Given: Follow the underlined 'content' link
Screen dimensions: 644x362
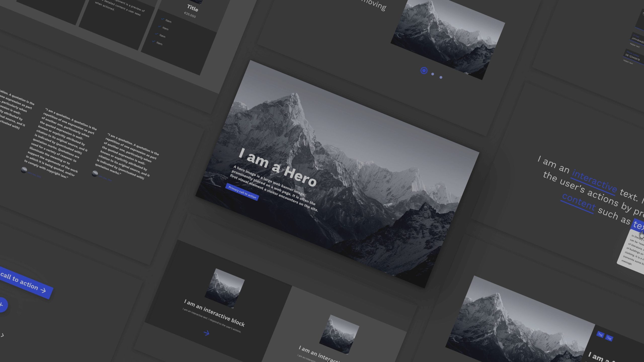Looking at the screenshot, I should 579,204.
